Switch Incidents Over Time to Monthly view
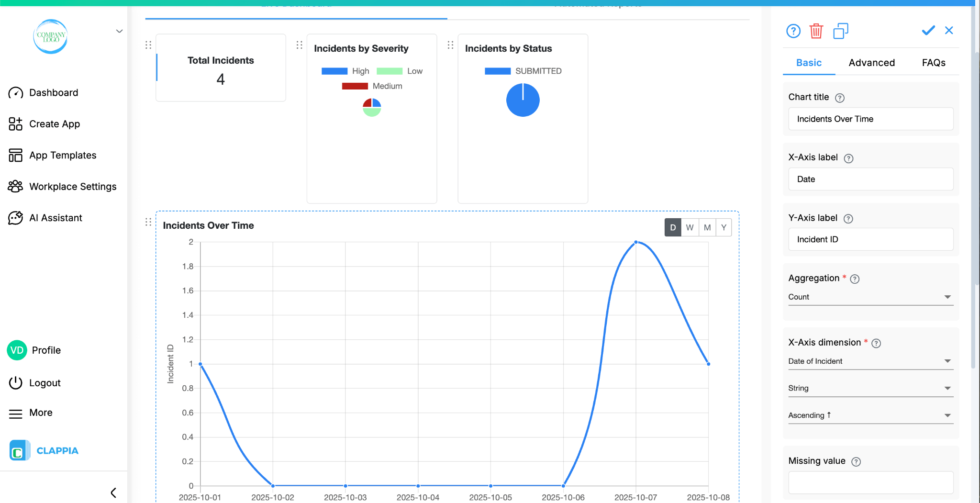The image size is (980, 503). click(707, 227)
